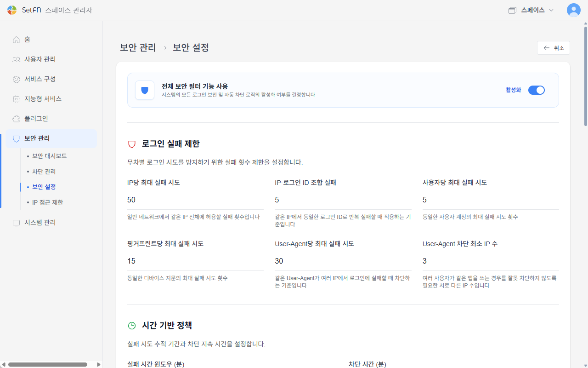This screenshot has height=368, width=588.
Task: Open 홈 in the sidebar
Action: click(x=51, y=40)
